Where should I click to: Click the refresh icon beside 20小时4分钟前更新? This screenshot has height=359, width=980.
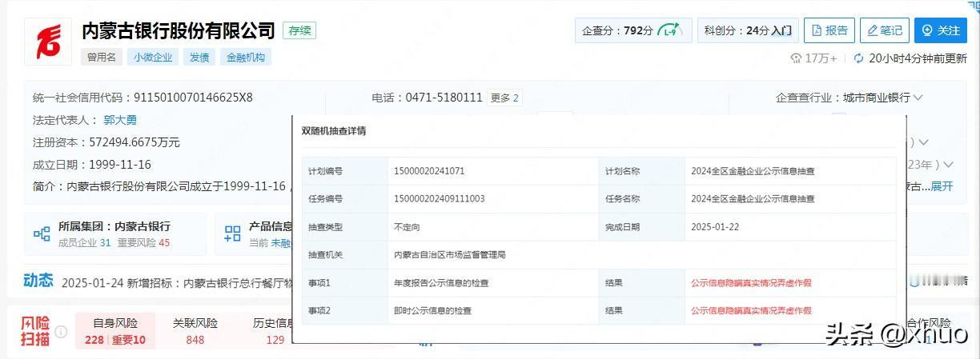point(859,58)
